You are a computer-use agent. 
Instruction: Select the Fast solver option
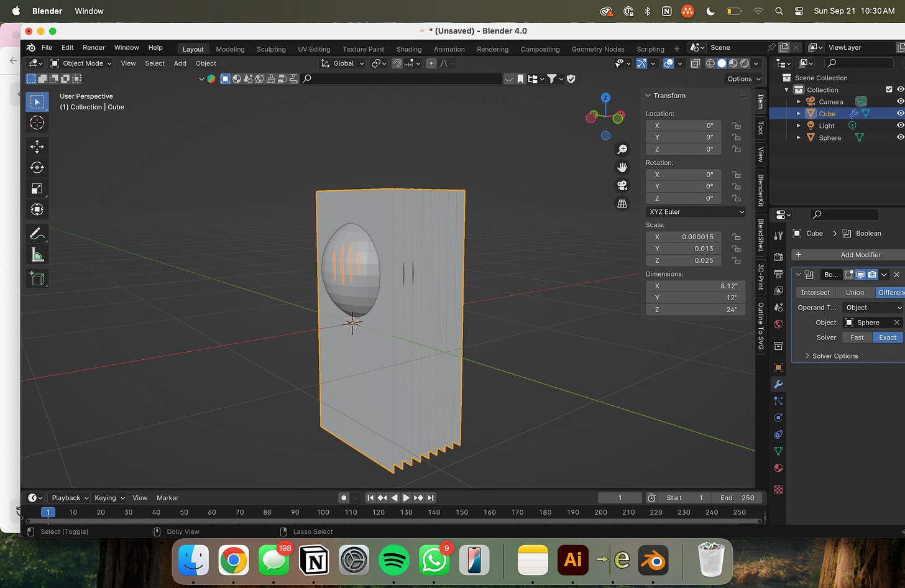coord(857,338)
